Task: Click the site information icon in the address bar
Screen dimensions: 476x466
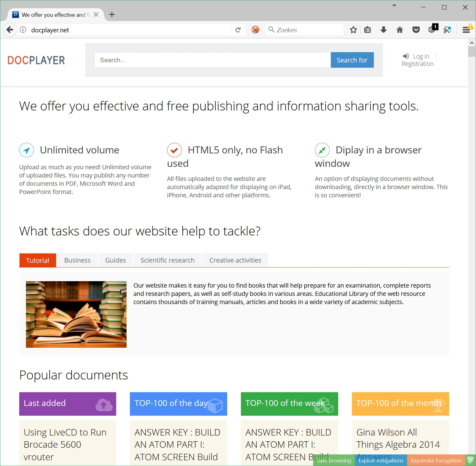Action: coord(23,30)
